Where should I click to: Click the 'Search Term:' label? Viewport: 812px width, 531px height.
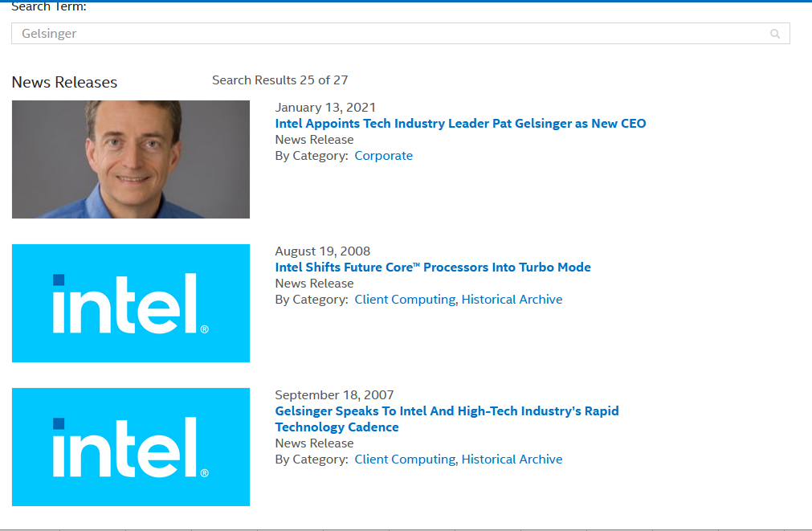[x=49, y=7]
